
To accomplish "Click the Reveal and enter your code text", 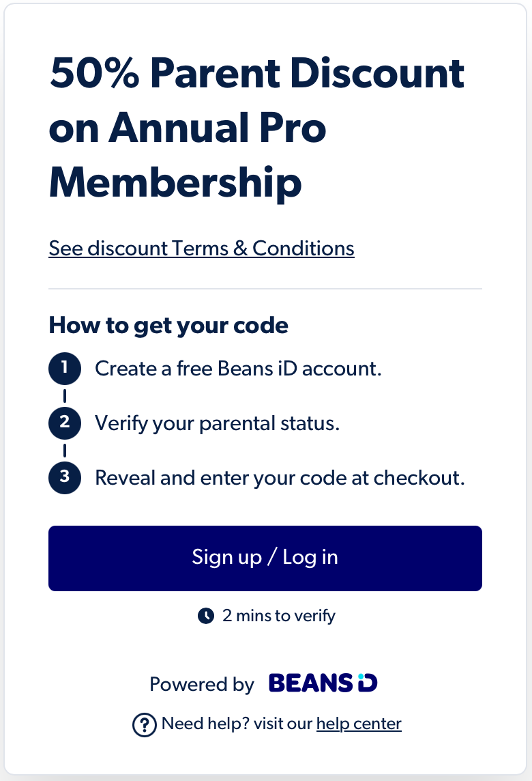I will [280, 478].
